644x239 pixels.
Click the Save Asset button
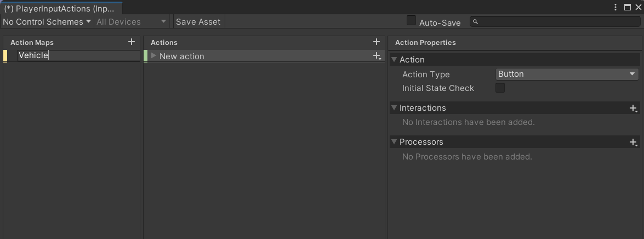tap(198, 22)
